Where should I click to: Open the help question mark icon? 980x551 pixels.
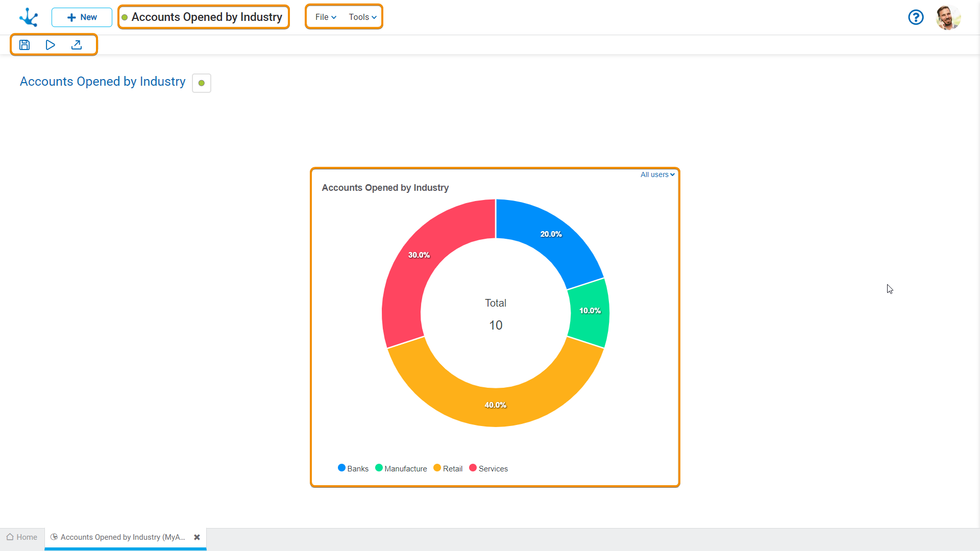coord(916,17)
